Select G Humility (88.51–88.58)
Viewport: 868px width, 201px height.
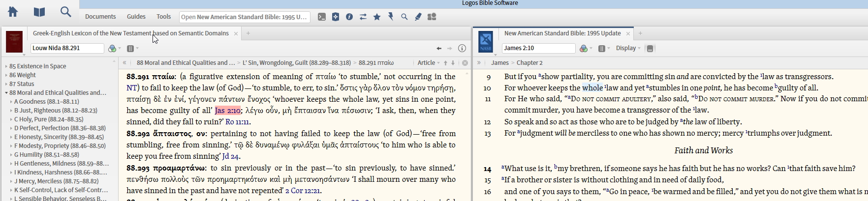click(47, 155)
